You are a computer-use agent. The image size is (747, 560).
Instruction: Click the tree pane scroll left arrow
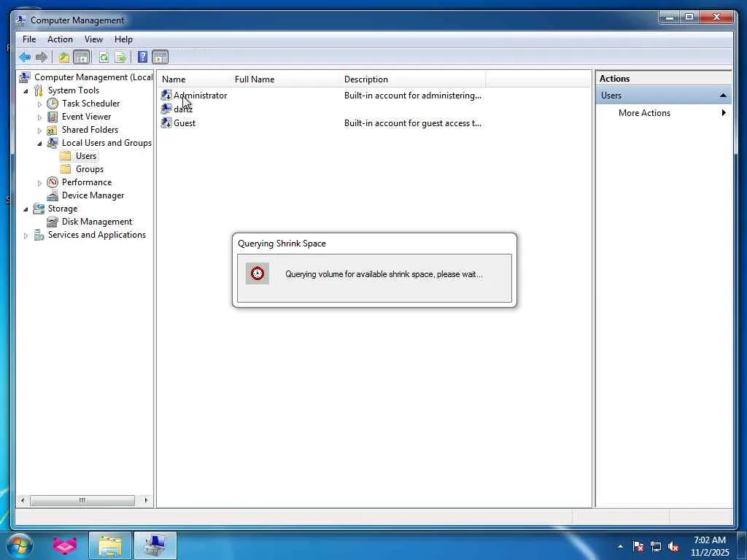[x=23, y=500]
